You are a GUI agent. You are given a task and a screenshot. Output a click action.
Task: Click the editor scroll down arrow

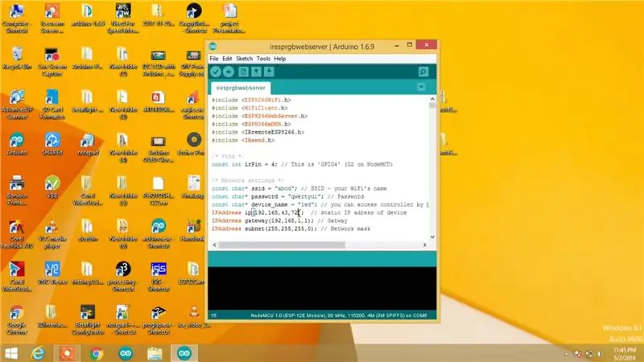(432, 237)
